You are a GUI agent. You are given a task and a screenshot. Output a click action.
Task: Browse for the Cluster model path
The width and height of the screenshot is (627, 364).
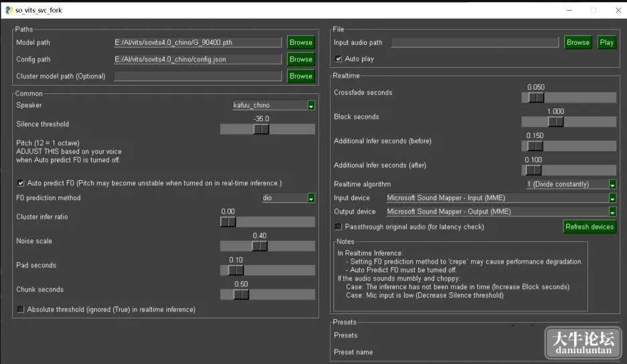click(x=300, y=76)
